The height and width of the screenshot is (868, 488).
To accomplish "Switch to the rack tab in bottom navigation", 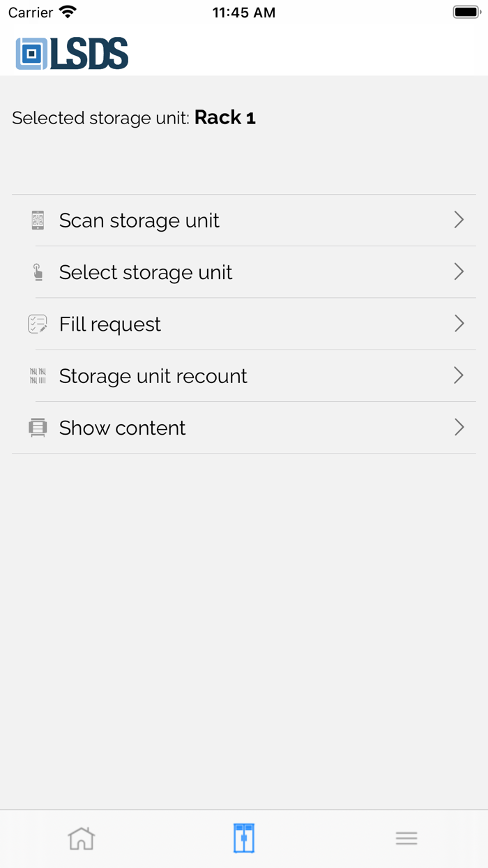I will (244, 838).
